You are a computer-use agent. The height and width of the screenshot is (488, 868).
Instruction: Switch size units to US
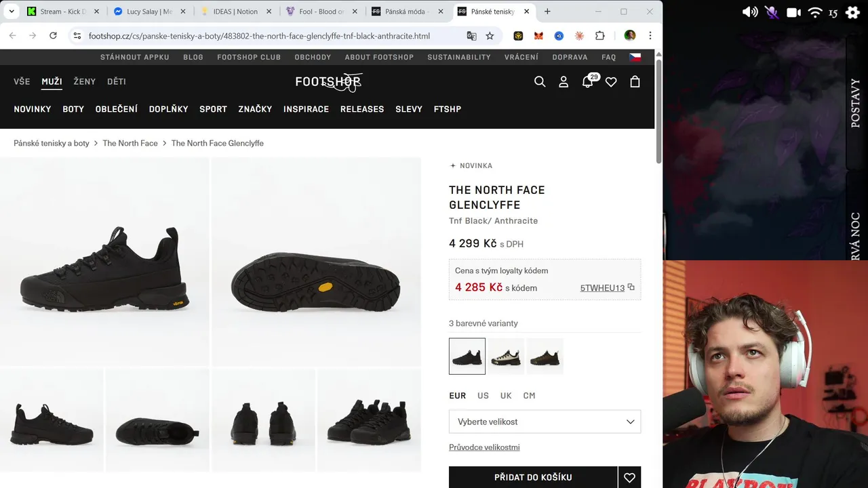tap(483, 396)
